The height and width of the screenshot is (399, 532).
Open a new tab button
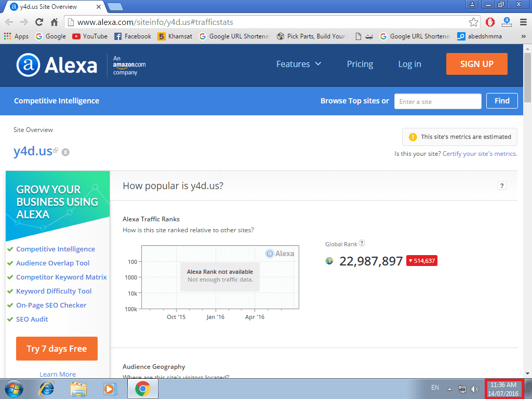tap(115, 7)
